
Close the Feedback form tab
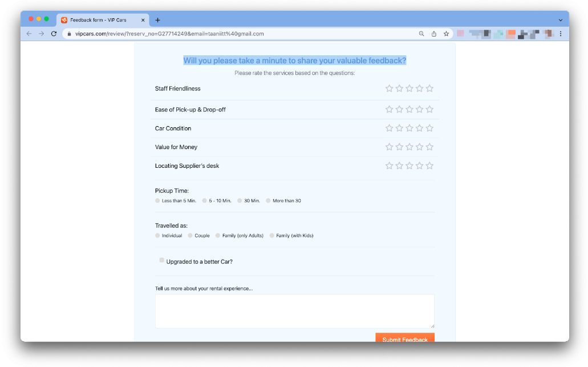(143, 21)
